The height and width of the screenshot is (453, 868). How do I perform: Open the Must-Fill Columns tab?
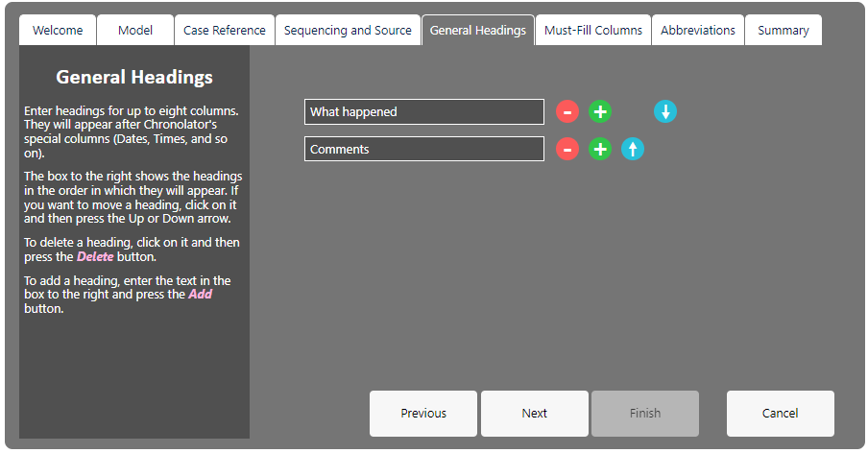[x=593, y=30]
